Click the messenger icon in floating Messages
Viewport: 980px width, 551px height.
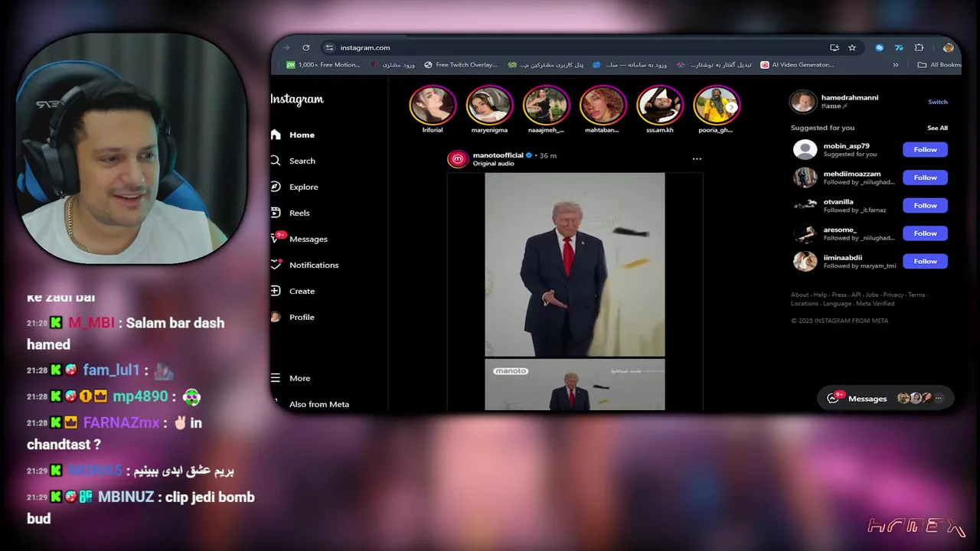833,399
